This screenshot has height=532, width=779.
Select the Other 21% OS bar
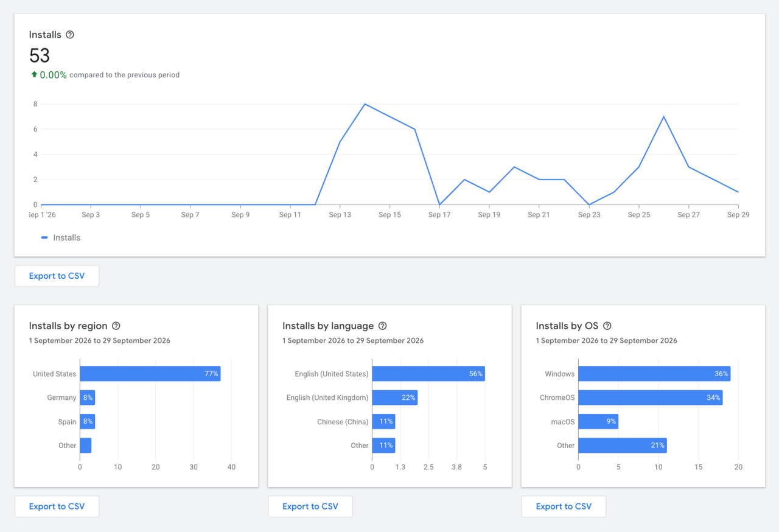pos(623,446)
